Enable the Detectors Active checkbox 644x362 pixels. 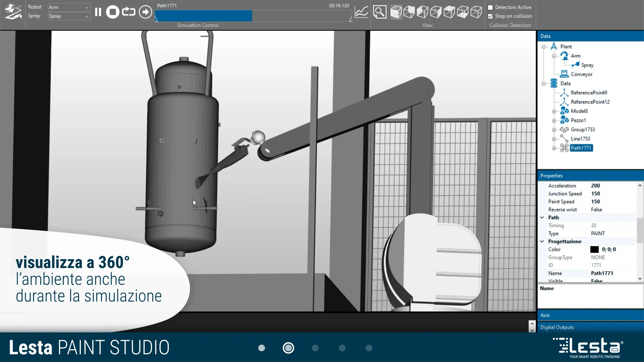click(x=490, y=7)
